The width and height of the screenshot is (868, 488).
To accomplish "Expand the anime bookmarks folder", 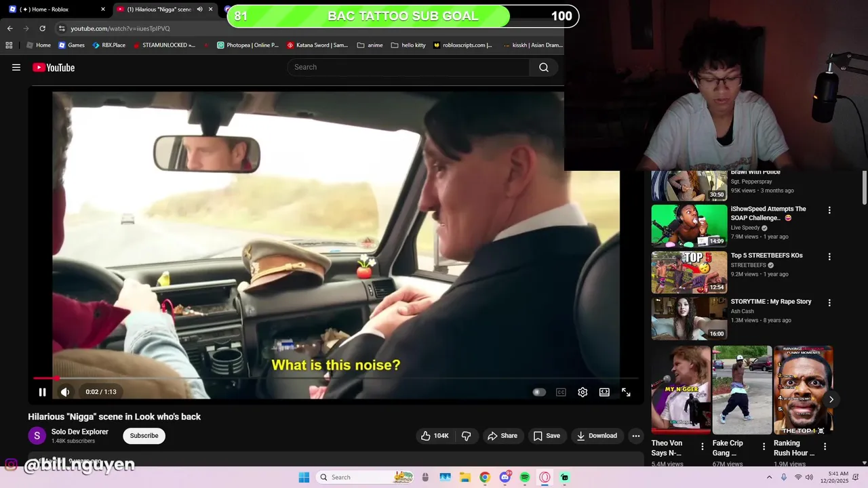I will 370,45.
